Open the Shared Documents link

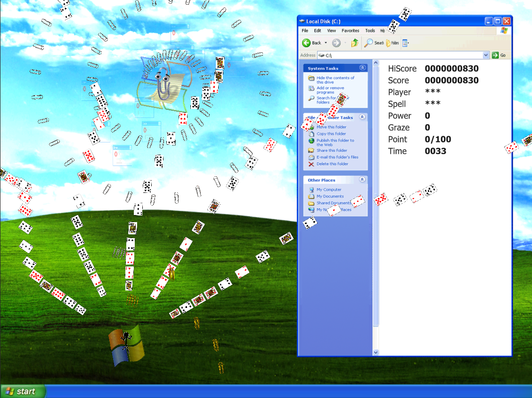click(x=334, y=203)
